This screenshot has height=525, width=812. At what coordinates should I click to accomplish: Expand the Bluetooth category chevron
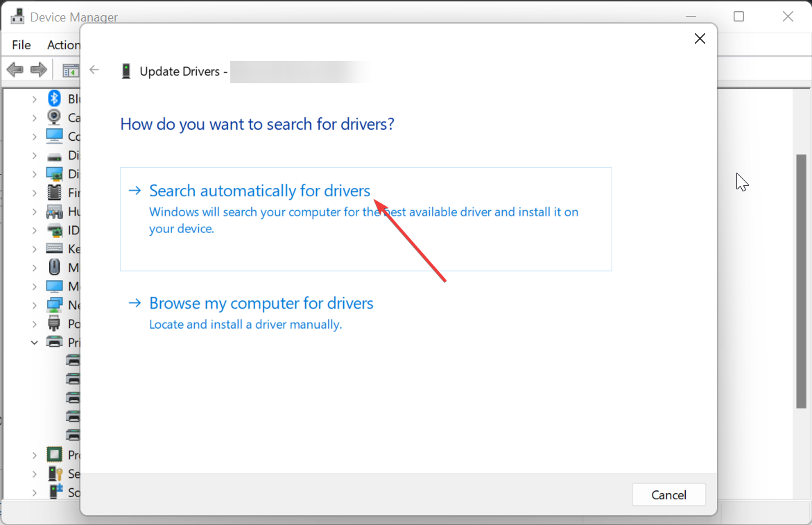(34, 99)
